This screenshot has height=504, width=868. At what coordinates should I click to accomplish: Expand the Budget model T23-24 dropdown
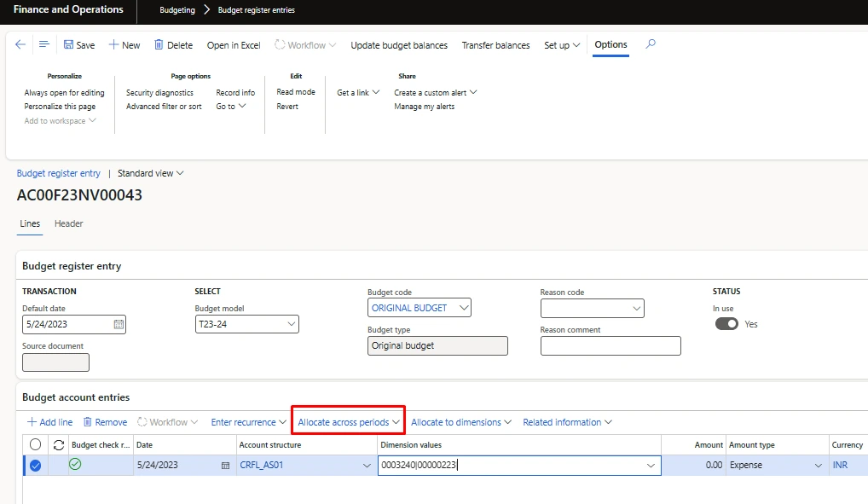(x=291, y=324)
